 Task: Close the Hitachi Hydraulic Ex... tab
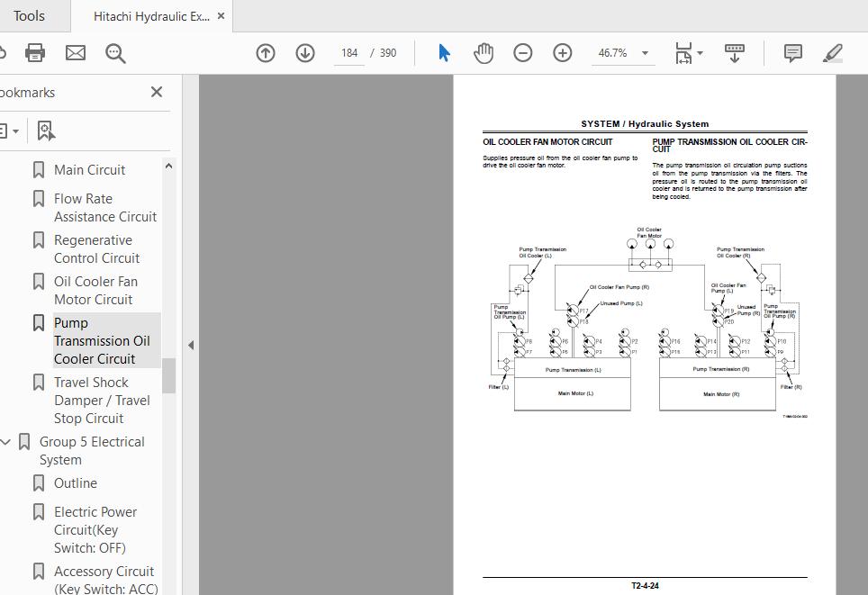pos(221,16)
